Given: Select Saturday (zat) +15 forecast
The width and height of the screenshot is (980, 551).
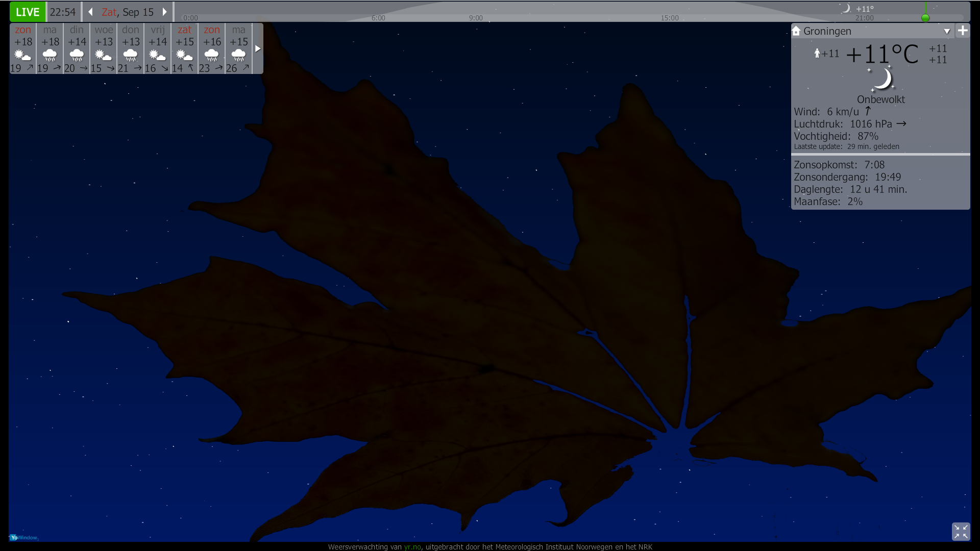Looking at the screenshot, I should (x=185, y=48).
